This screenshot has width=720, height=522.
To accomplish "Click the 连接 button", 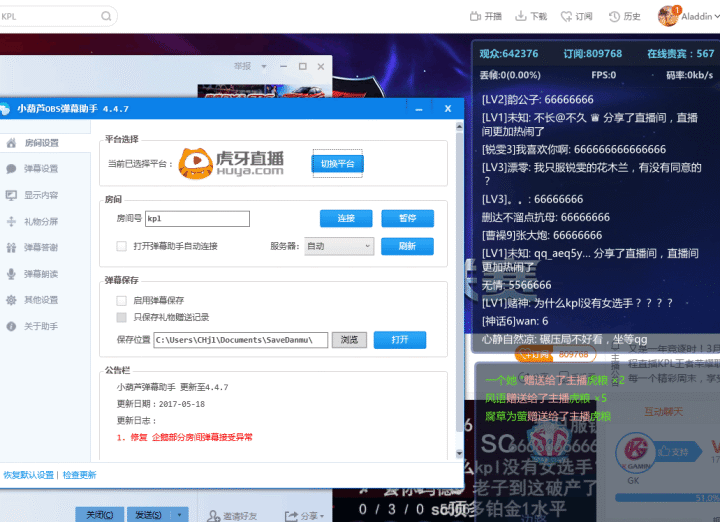I will pos(346,219).
